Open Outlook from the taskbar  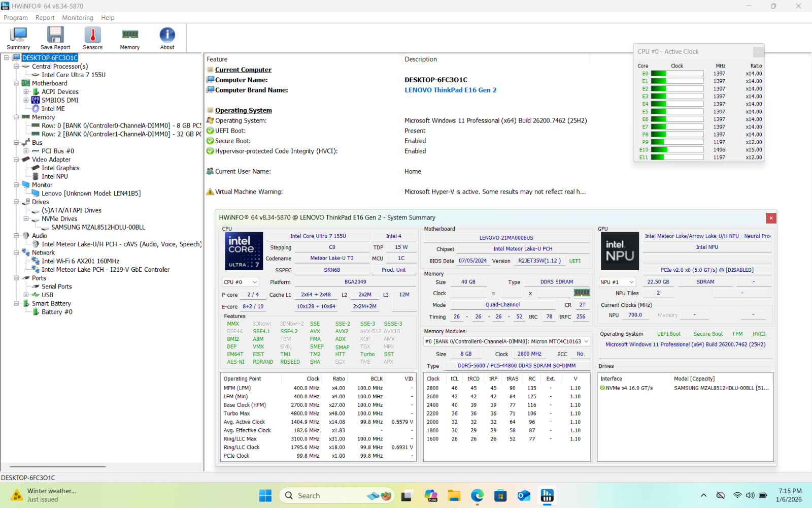click(x=524, y=495)
